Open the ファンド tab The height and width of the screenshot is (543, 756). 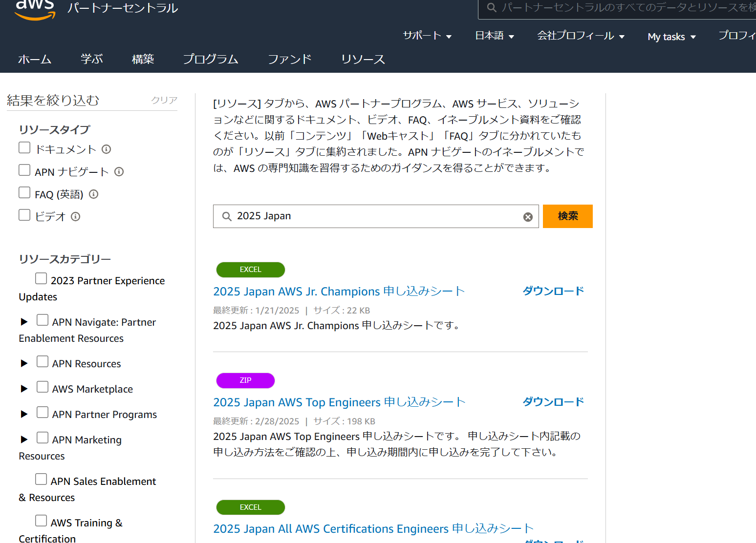(290, 59)
